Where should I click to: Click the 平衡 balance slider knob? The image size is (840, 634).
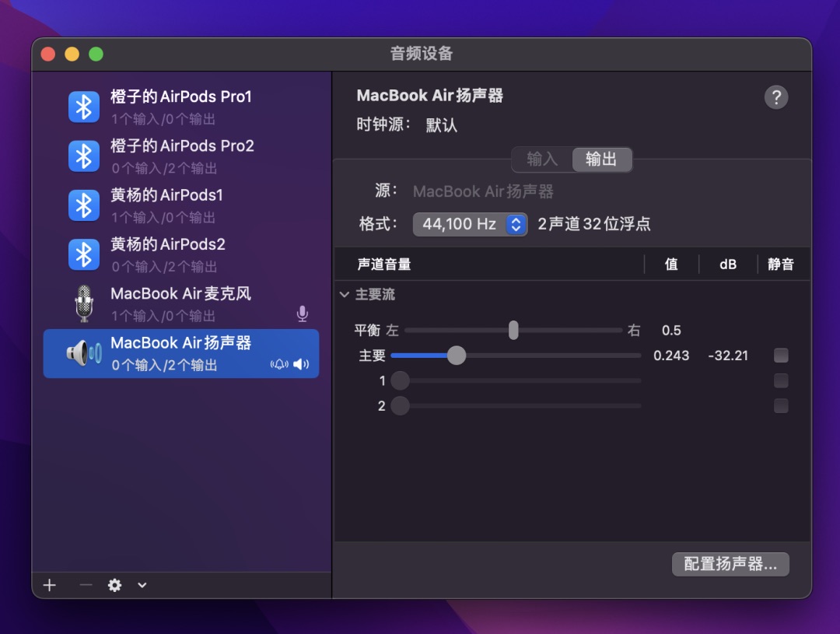click(513, 330)
